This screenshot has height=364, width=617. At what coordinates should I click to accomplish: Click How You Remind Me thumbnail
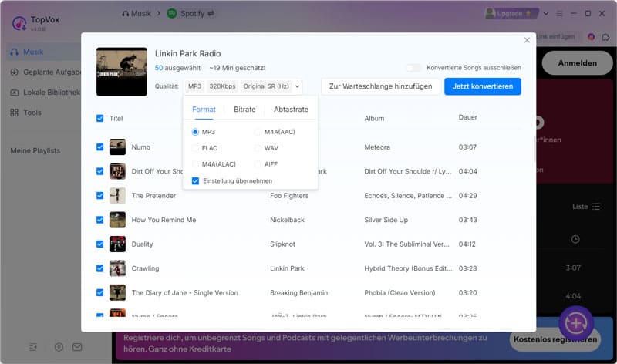tap(117, 220)
